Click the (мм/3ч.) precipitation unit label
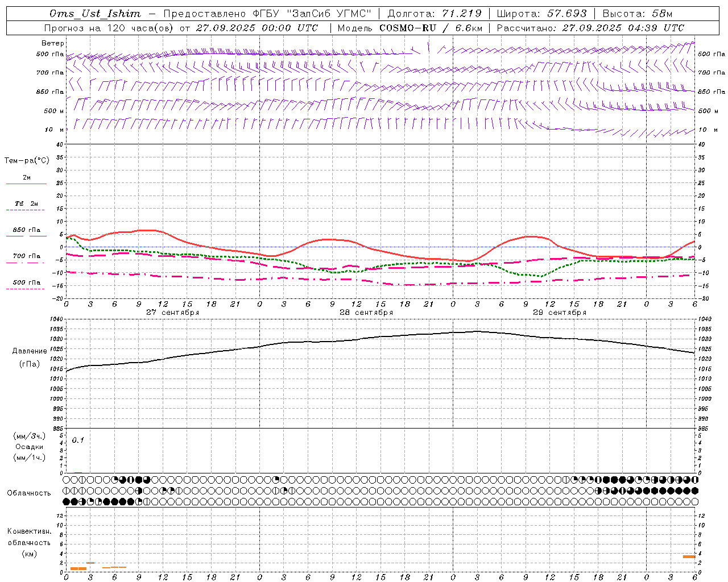Screen dimensions: 728x582 tap(29, 436)
